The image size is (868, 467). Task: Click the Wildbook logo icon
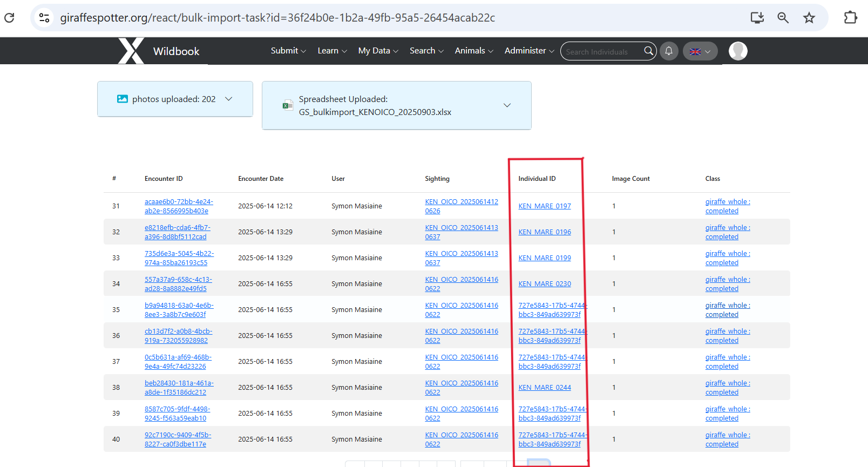point(131,51)
